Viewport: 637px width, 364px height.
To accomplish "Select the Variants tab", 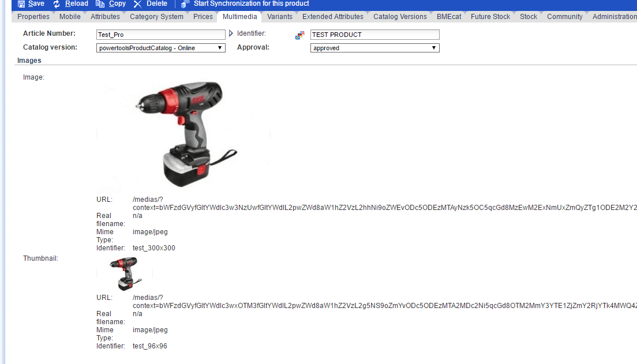I will (280, 17).
